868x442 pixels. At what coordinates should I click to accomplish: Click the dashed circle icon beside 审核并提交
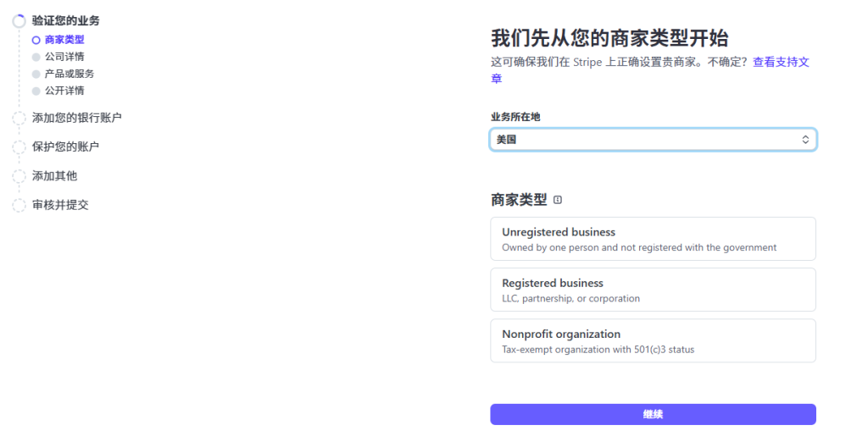coord(19,205)
